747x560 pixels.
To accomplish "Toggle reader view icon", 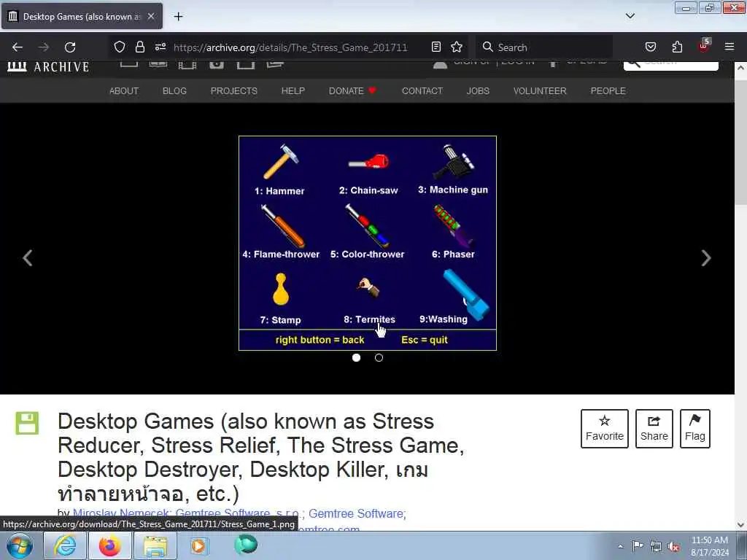I will click(436, 47).
